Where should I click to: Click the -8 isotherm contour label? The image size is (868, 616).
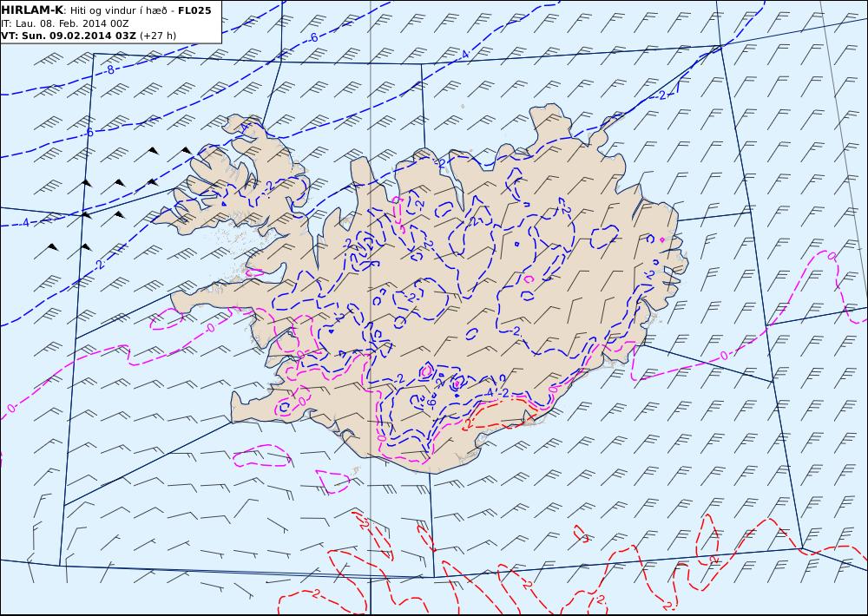coord(109,70)
